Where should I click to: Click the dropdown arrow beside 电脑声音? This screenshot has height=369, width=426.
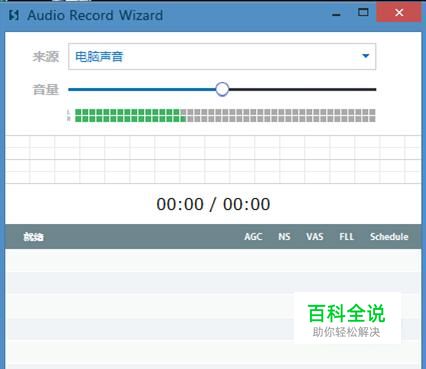click(x=366, y=56)
